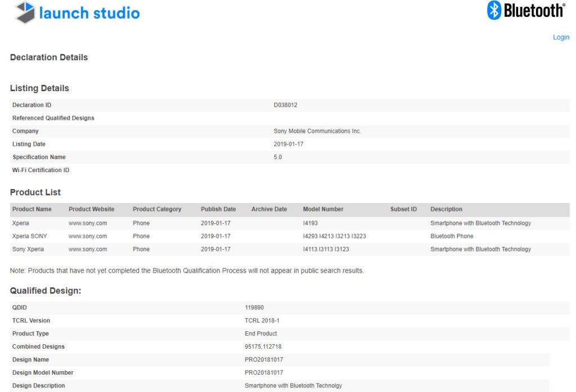Select the Qualified Design heading
The image size is (576, 392).
[46, 291]
